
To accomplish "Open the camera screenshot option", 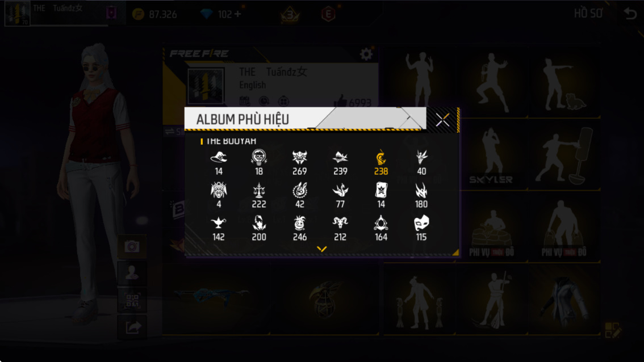I will (x=132, y=246).
